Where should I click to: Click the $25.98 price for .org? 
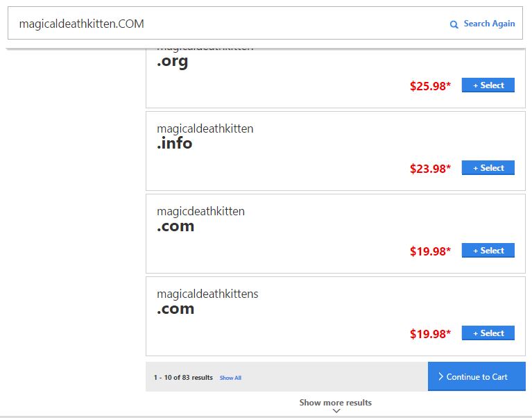pyautogui.click(x=430, y=86)
